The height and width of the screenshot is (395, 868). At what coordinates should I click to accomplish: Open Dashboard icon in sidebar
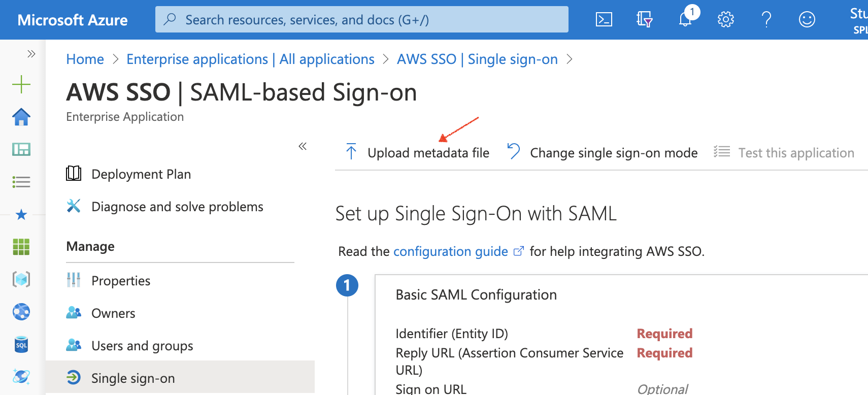point(21,149)
